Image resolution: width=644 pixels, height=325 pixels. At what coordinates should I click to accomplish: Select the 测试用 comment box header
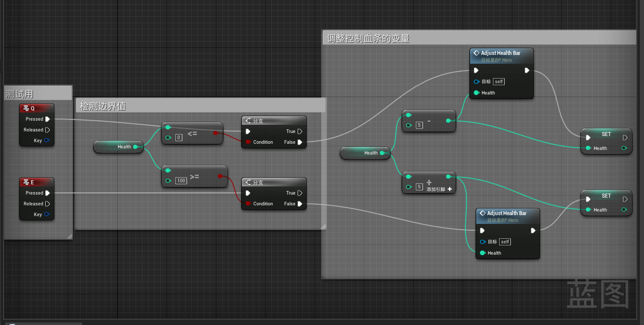tap(38, 93)
